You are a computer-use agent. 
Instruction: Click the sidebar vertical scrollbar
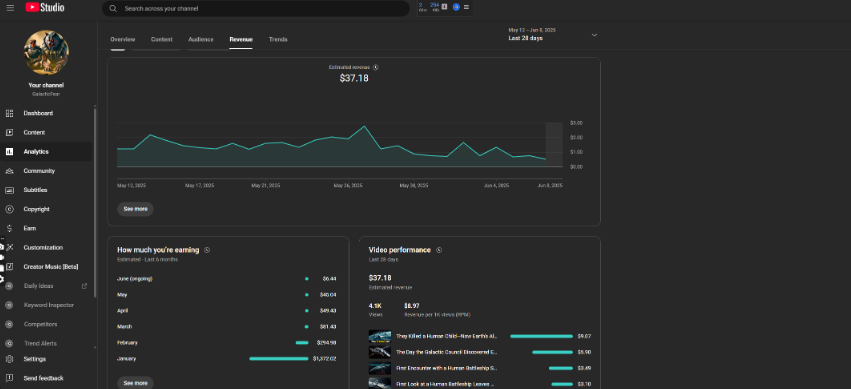pos(96,202)
